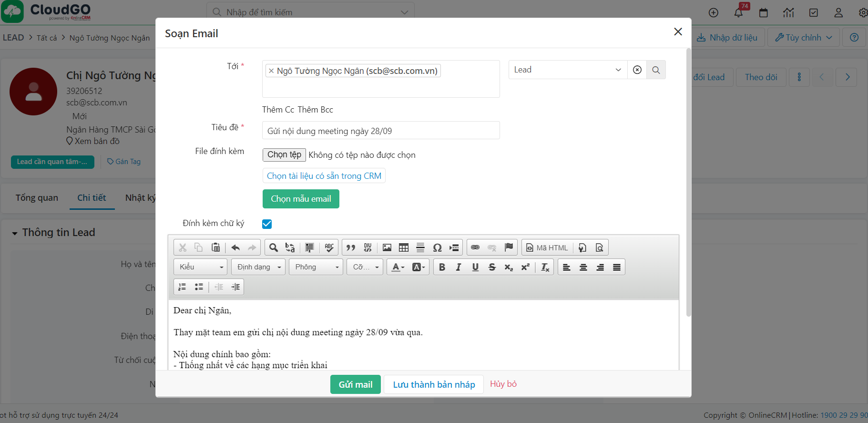
Task: Increase the indent
Action: (x=235, y=287)
